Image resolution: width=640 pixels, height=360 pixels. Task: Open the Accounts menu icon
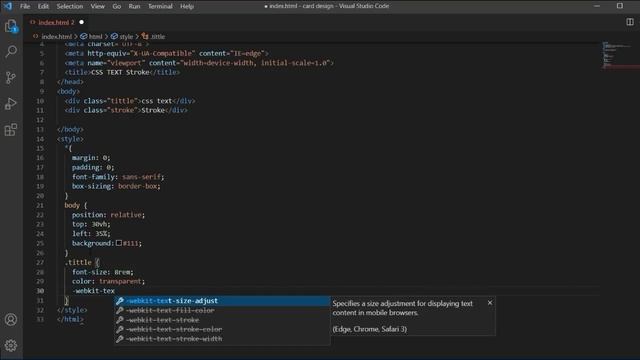point(11,319)
